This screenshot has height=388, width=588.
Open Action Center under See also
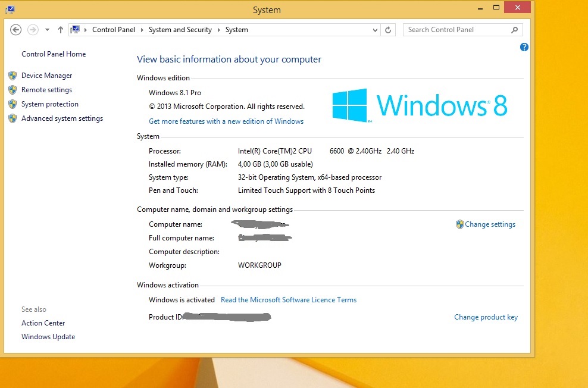[x=43, y=323]
